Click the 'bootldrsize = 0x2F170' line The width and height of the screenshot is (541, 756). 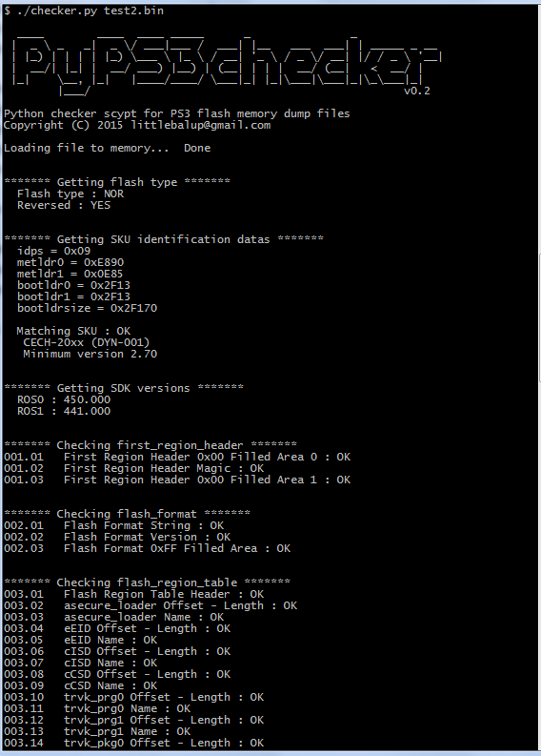88,308
